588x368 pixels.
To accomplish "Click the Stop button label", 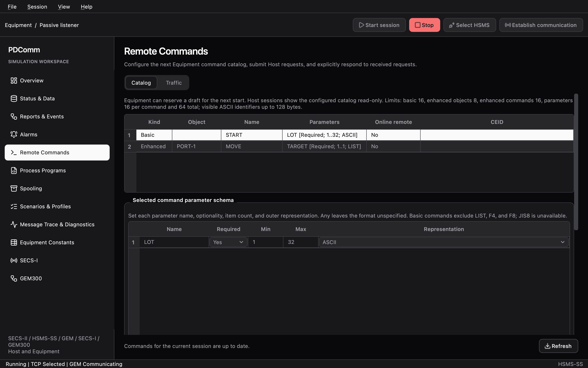I will 428,25.
